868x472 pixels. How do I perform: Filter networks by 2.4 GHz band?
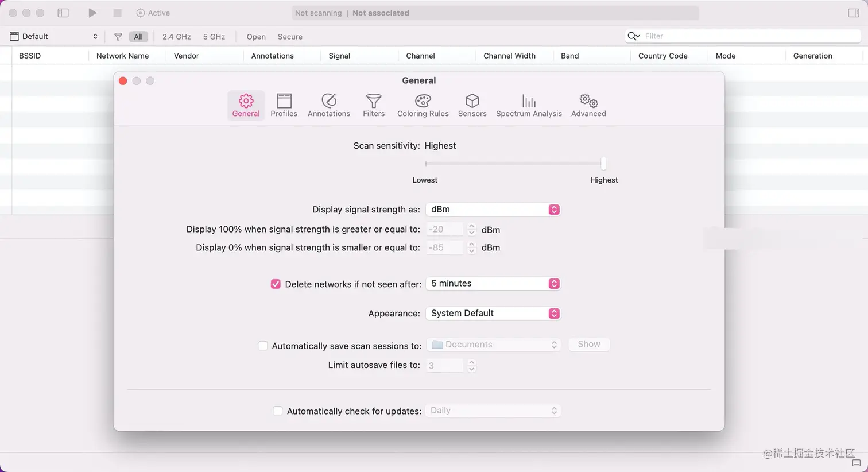[176, 37]
